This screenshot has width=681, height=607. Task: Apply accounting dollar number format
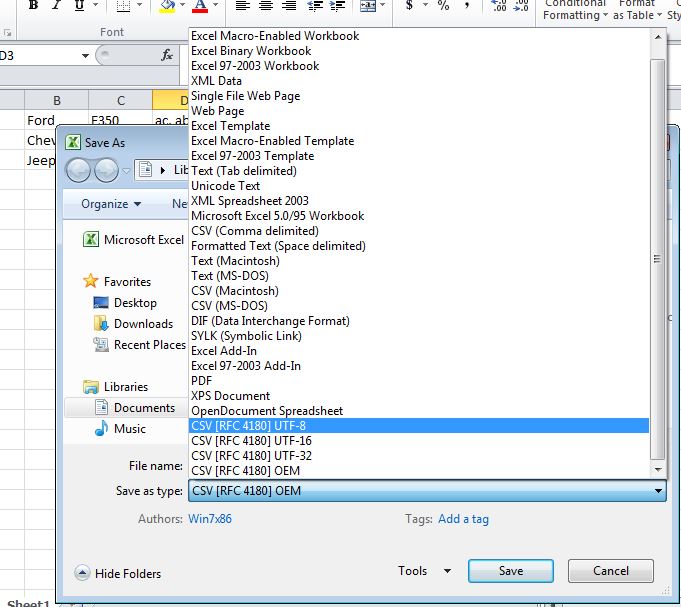click(409, 5)
